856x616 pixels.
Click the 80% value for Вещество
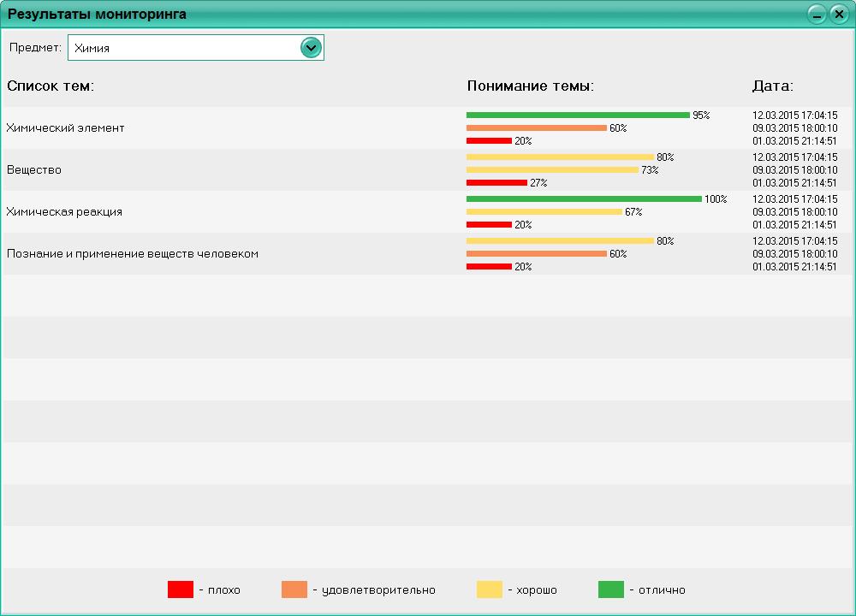665,157
